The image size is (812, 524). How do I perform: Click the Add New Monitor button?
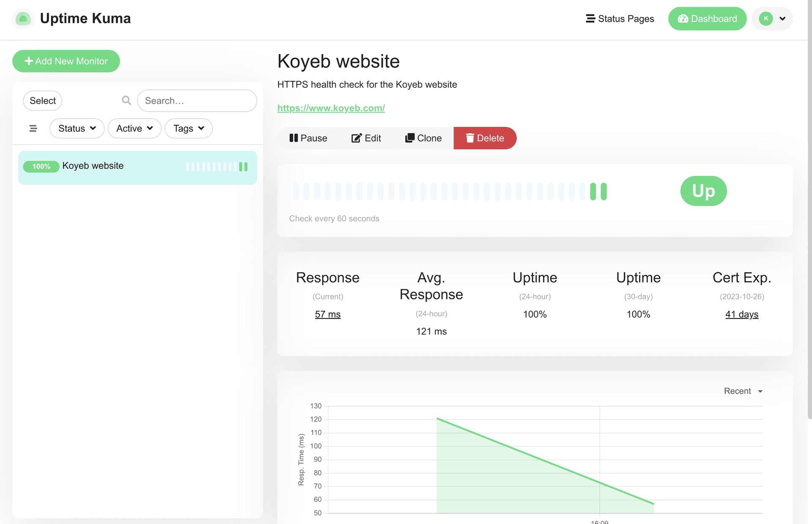click(x=66, y=61)
